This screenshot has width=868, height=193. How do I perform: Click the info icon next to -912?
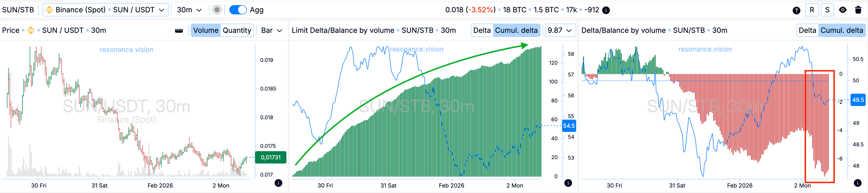click(x=606, y=10)
